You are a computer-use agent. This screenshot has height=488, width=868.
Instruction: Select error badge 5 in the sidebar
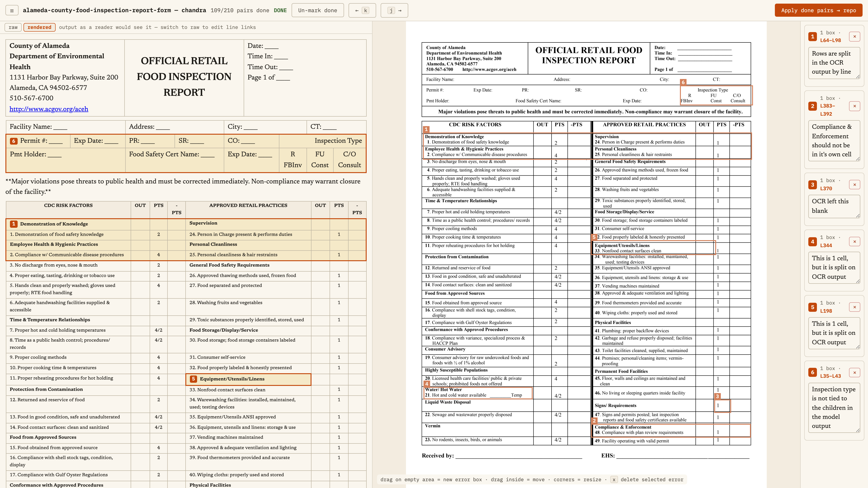click(x=812, y=307)
